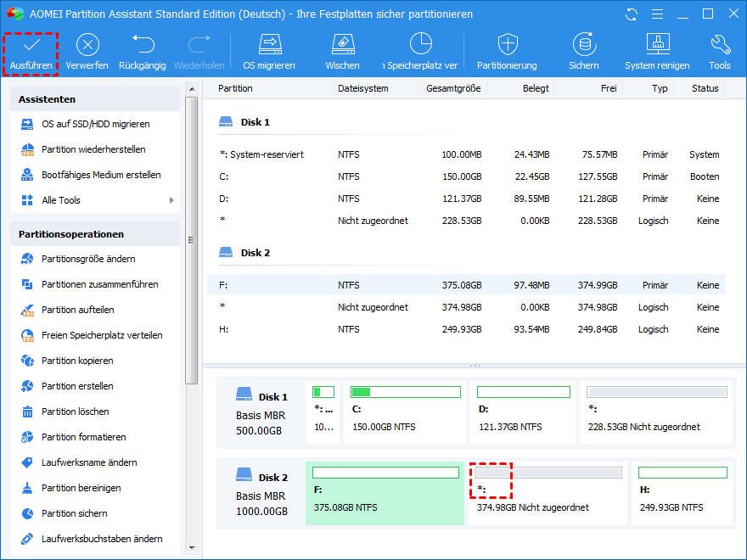Open the Tools wrench icon

point(720,46)
